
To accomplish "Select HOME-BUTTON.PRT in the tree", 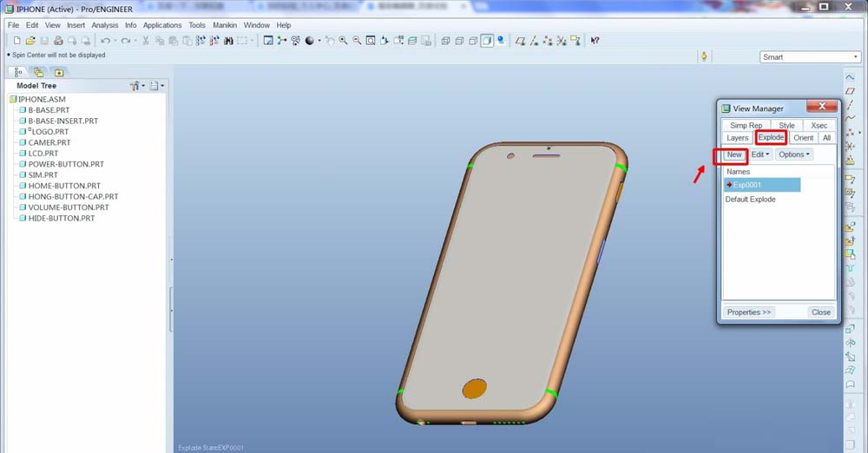I will 60,186.
